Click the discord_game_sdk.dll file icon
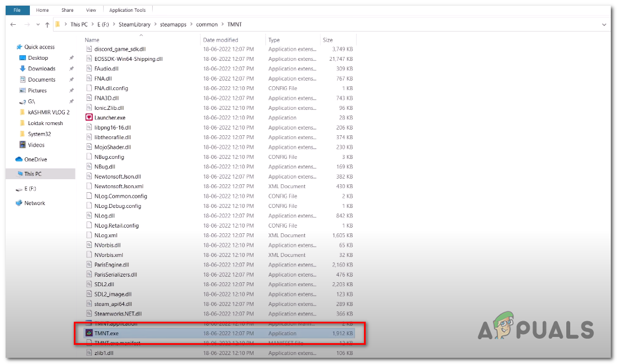Image resolution: width=617 pixels, height=364 pixels. (x=89, y=49)
